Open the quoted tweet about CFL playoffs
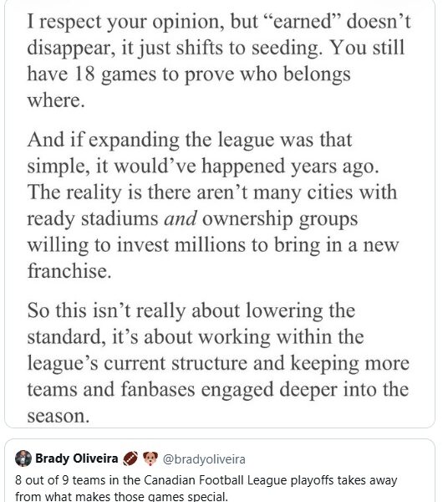This screenshot has width=448, height=502. [220, 470]
